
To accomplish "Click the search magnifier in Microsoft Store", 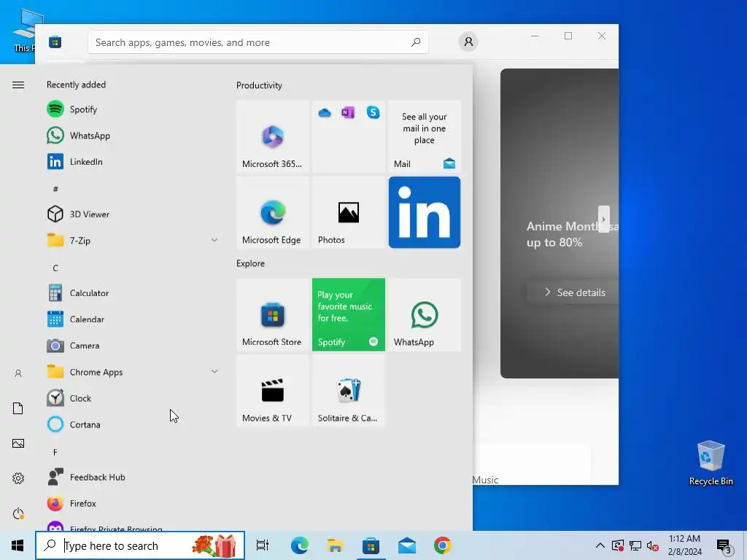I will (415, 42).
